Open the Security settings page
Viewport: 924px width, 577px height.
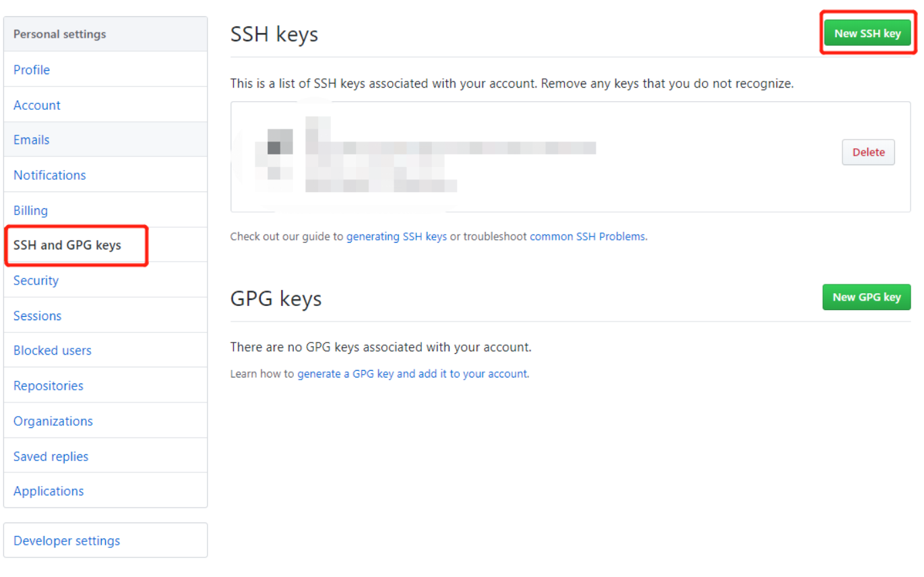point(105,280)
